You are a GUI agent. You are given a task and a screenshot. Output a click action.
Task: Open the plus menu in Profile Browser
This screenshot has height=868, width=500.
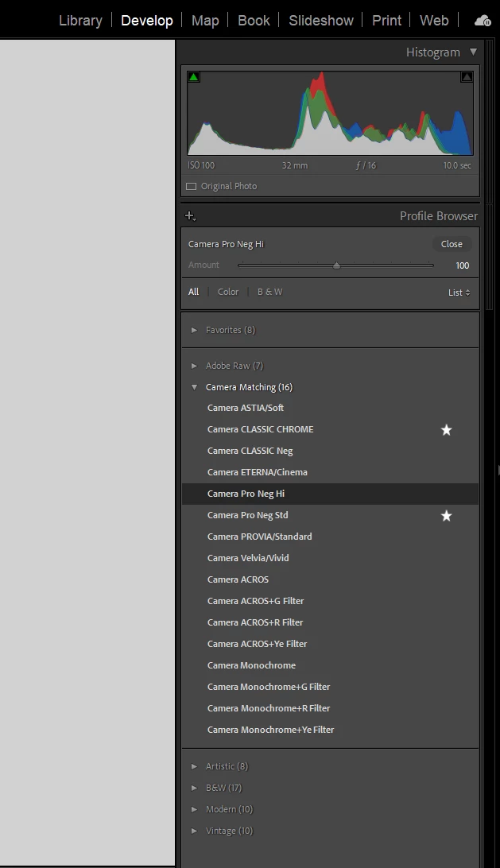(x=191, y=216)
